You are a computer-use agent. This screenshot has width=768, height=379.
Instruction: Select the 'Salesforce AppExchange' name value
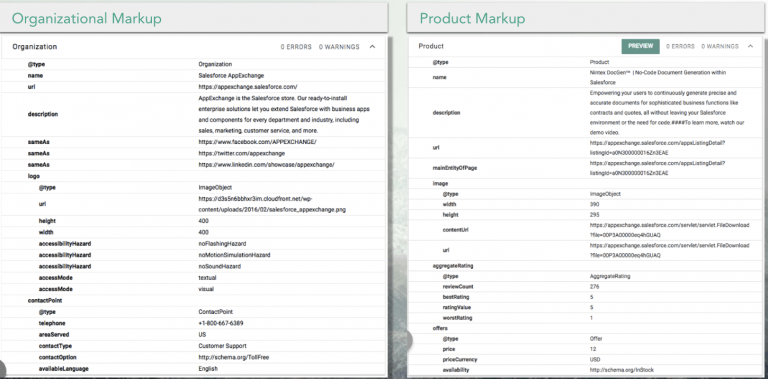point(231,75)
